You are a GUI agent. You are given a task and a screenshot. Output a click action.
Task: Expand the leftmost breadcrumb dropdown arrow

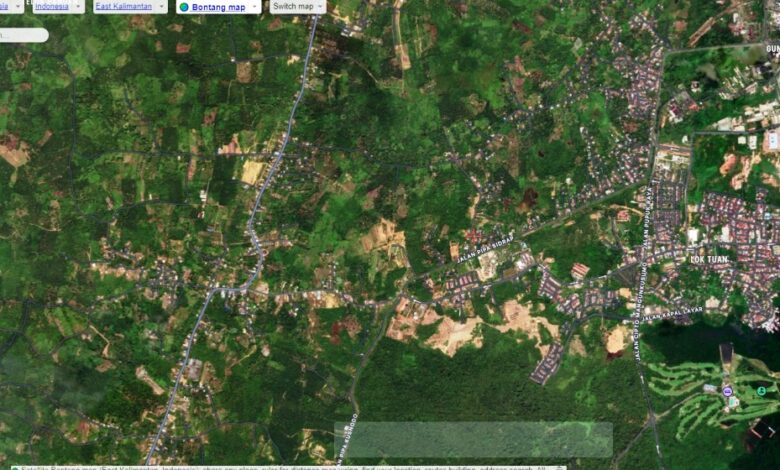[17, 6]
